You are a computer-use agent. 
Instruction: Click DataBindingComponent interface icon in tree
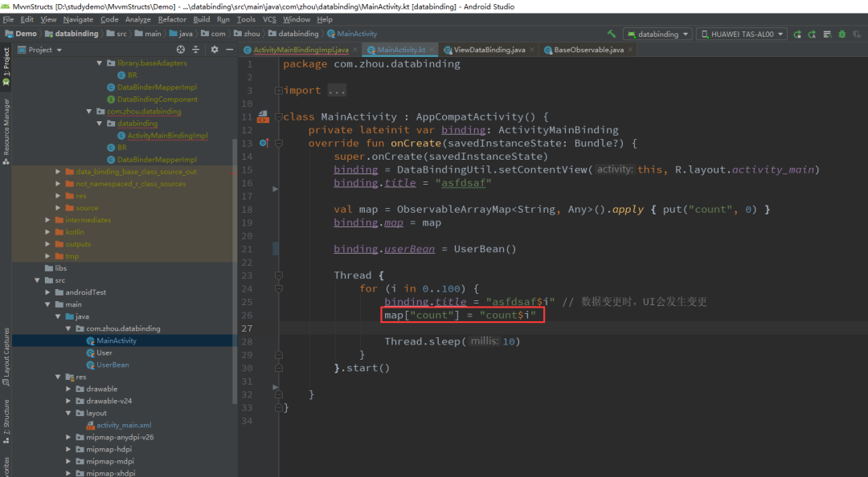coord(111,100)
